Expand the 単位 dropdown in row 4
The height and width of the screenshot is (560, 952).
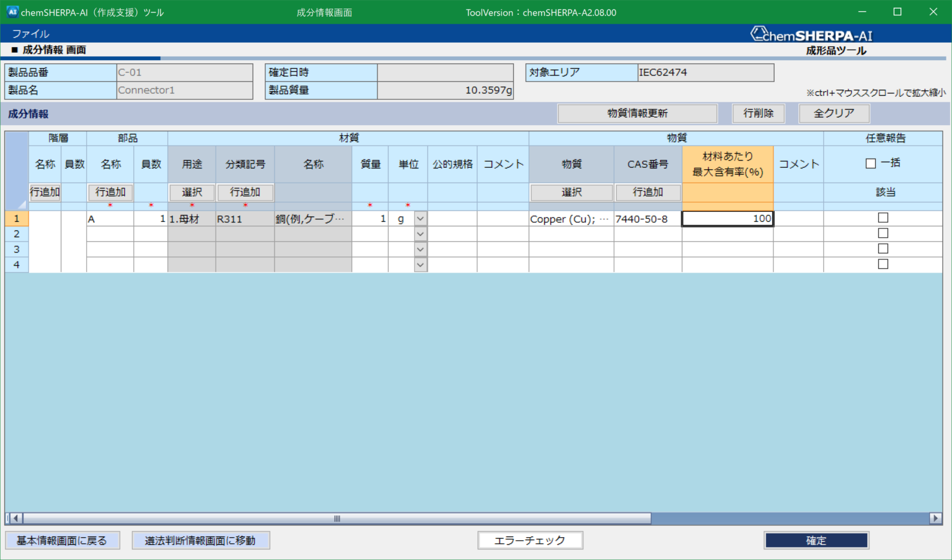coord(420,265)
